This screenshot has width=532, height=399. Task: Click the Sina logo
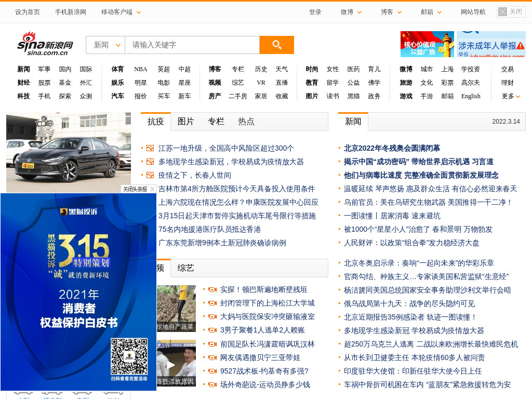coord(45,44)
